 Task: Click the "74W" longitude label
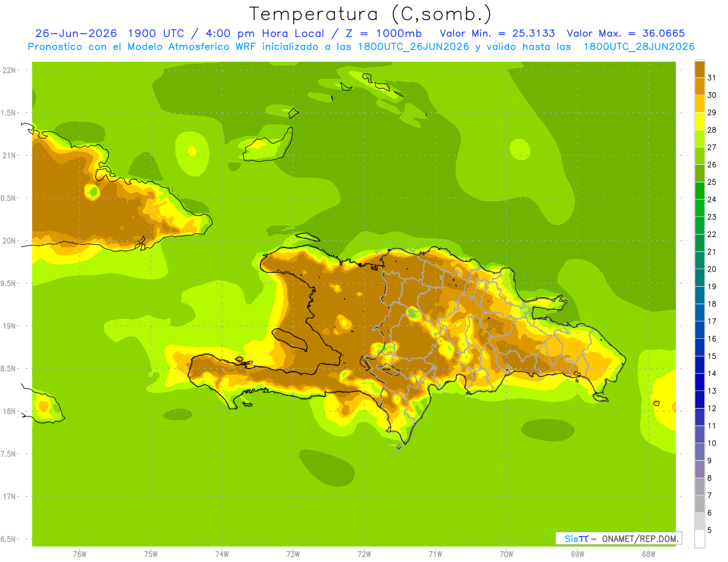tap(222, 554)
